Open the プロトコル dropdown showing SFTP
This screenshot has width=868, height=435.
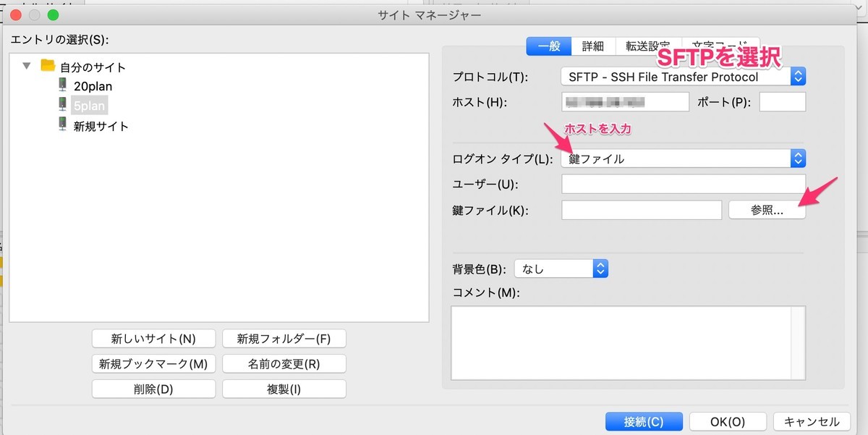tap(683, 76)
